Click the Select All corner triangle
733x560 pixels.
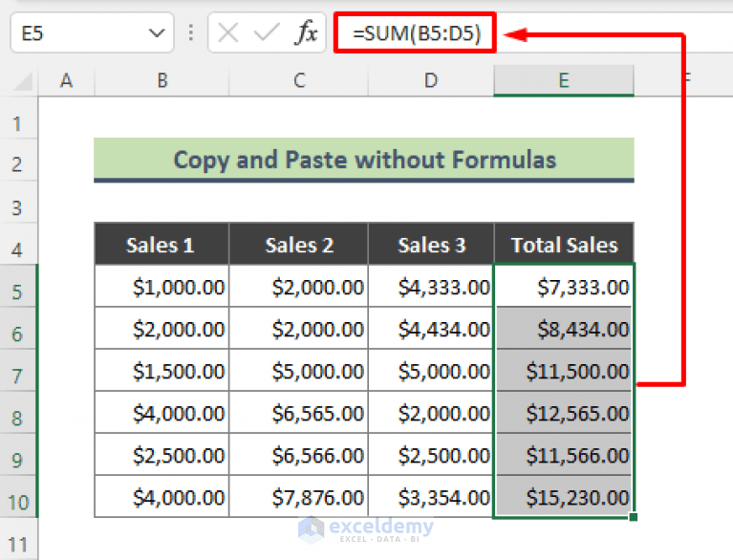click(x=24, y=81)
